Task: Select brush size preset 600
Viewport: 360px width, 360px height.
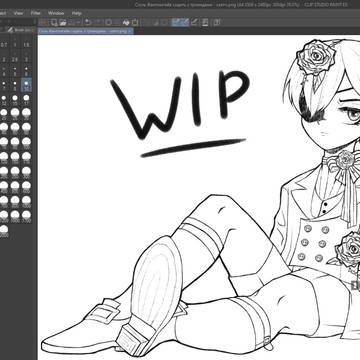Action: click(x=26, y=187)
